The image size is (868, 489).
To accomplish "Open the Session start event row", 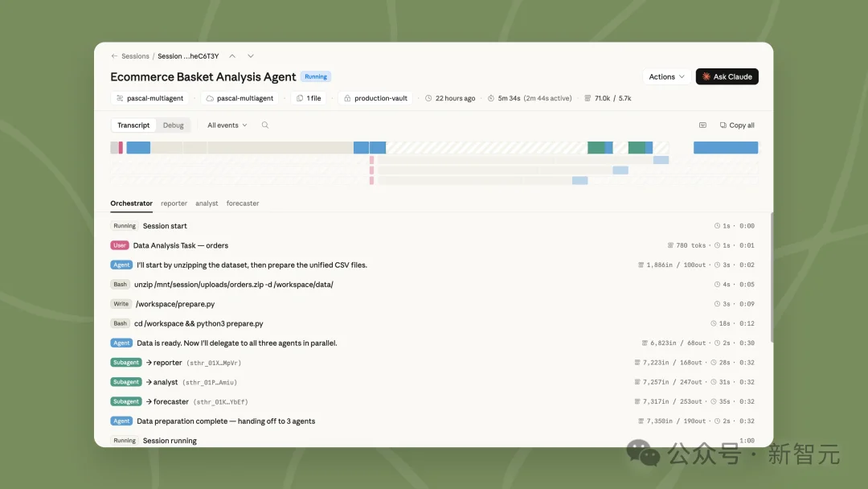I will pos(432,226).
